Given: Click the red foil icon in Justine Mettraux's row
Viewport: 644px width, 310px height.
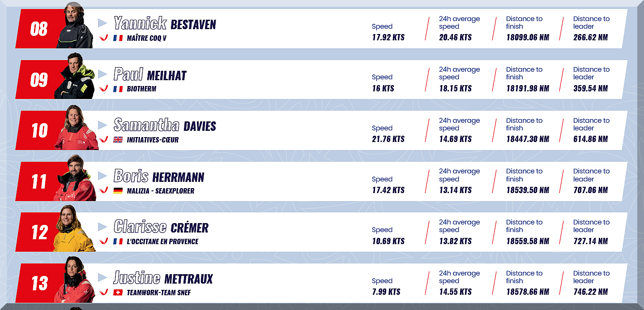Looking at the screenshot, I should coord(103,292).
